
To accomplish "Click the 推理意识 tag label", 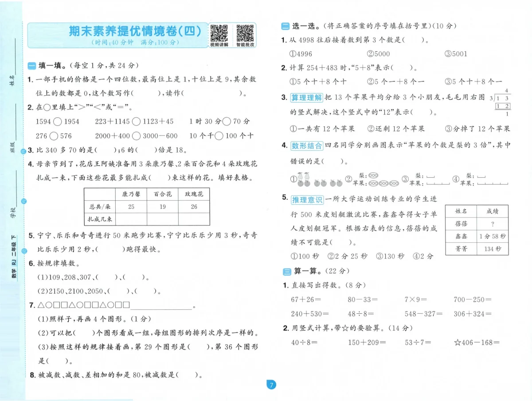I will pyautogui.click(x=307, y=200).
